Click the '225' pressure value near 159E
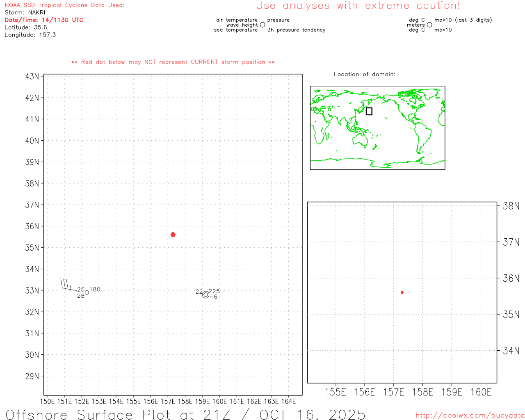 [x=214, y=292]
